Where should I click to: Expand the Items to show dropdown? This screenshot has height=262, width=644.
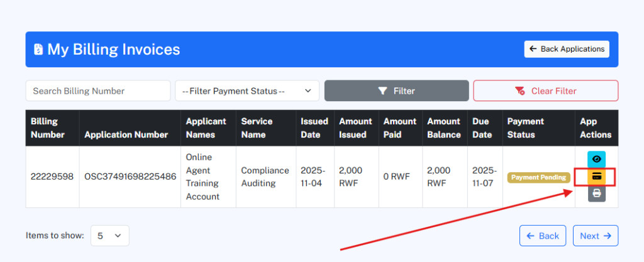(110, 236)
